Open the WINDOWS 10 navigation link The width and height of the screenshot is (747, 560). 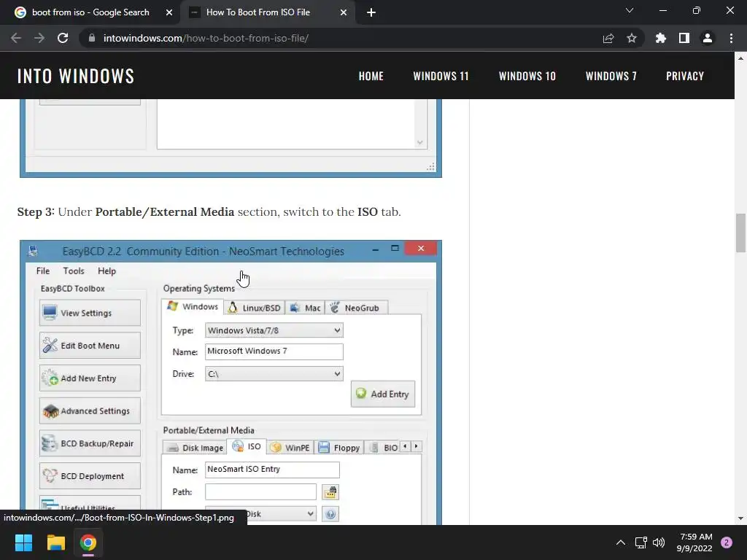click(x=527, y=76)
